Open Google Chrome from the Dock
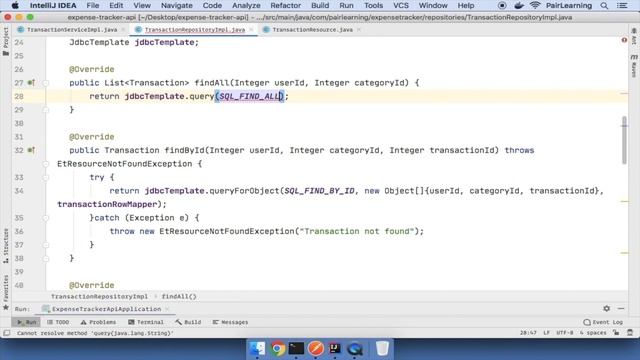This screenshot has width=640, height=360. click(277, 348)
